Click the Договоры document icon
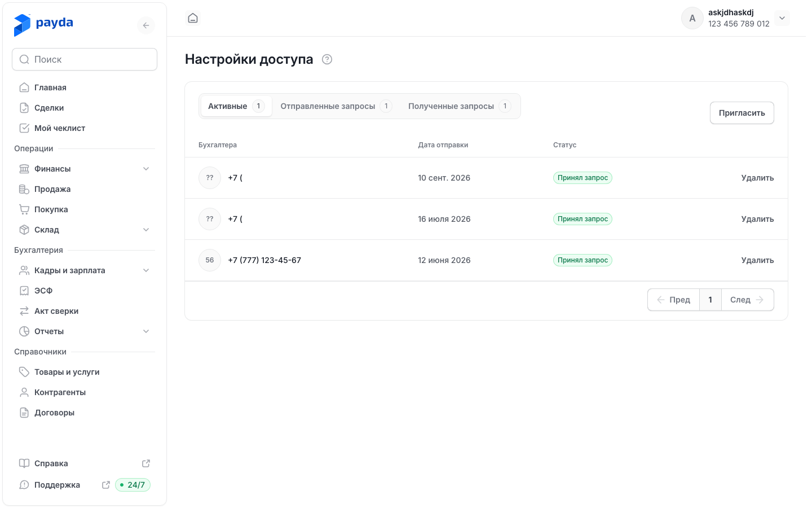The width and height of the screenshot is (812, 508). click(24, 413)
